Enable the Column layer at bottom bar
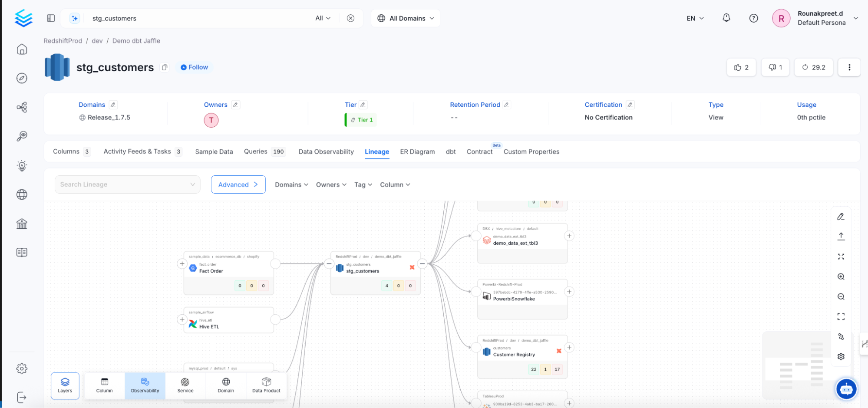The width and height of the screenshot is (868, 408). [104, 385]
